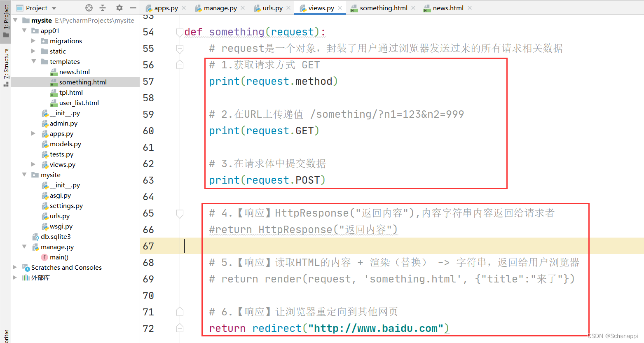644x343 pixels.
Task: Click the http://www.baidu.com URL in line 72
Action: (376, 328)
